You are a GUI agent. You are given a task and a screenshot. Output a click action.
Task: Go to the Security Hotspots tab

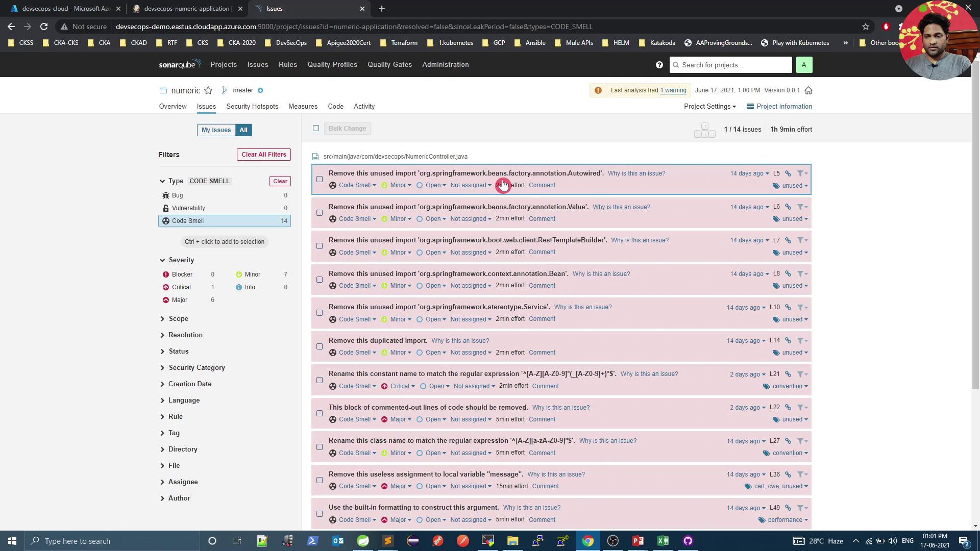252,106
